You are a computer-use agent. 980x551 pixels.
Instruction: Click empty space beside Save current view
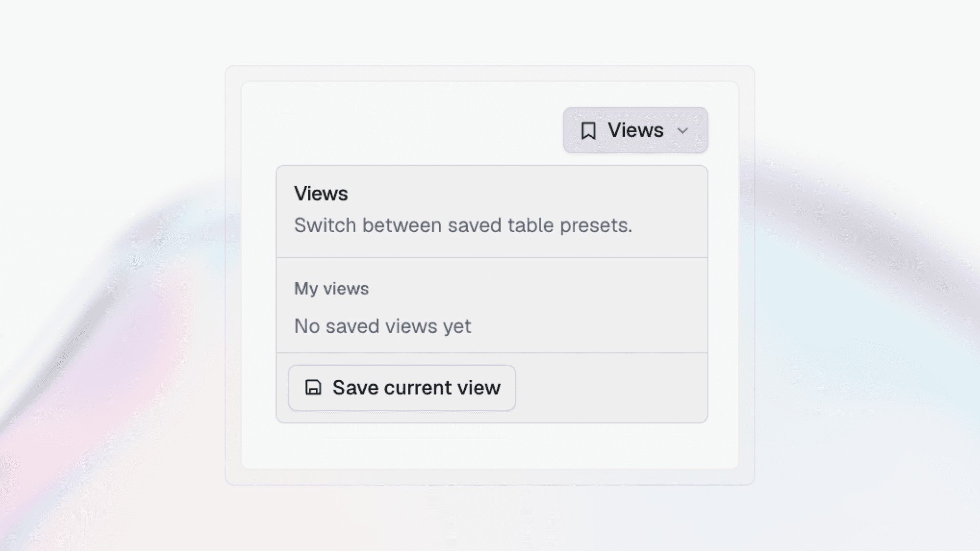pyautogui.click(x=610, y=388)
